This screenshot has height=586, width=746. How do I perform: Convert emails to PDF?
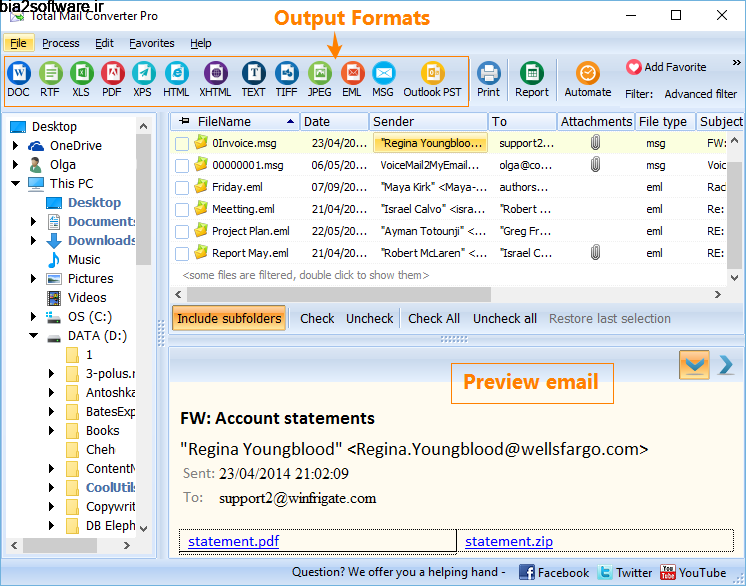click(112, 79)
